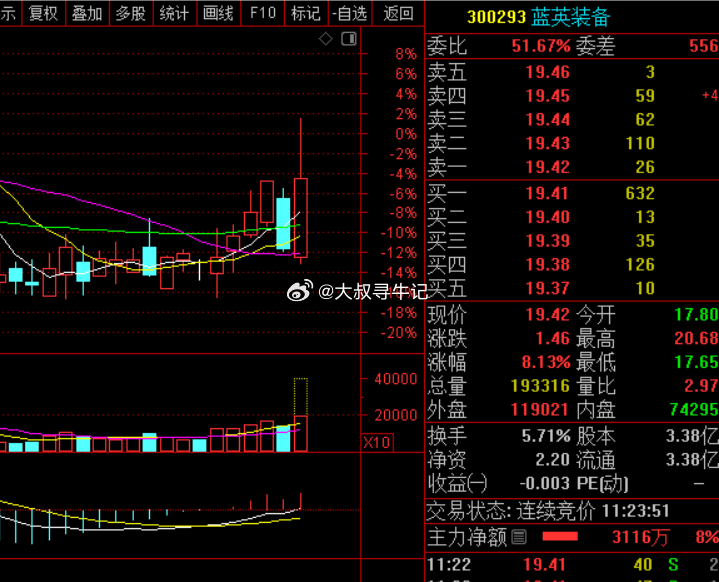Select the 卖五 price 19.46
This screenshot has width=719, height=582.
point(547,72)
